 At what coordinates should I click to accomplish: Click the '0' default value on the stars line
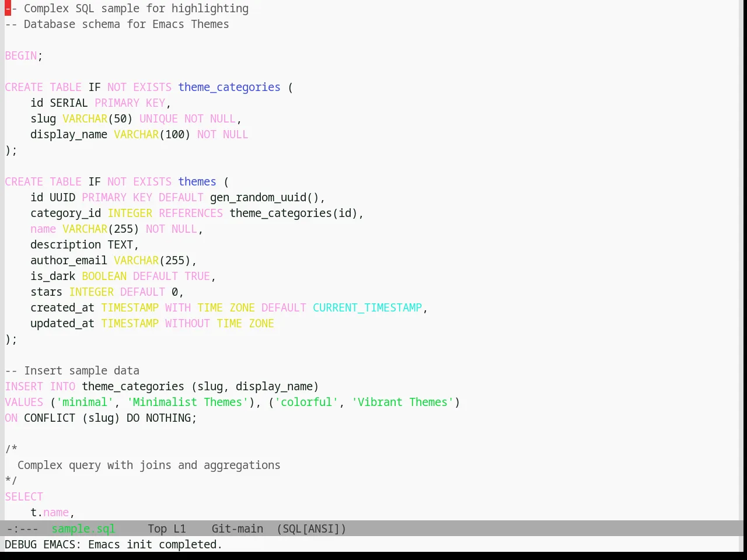[x=174, y=292]
